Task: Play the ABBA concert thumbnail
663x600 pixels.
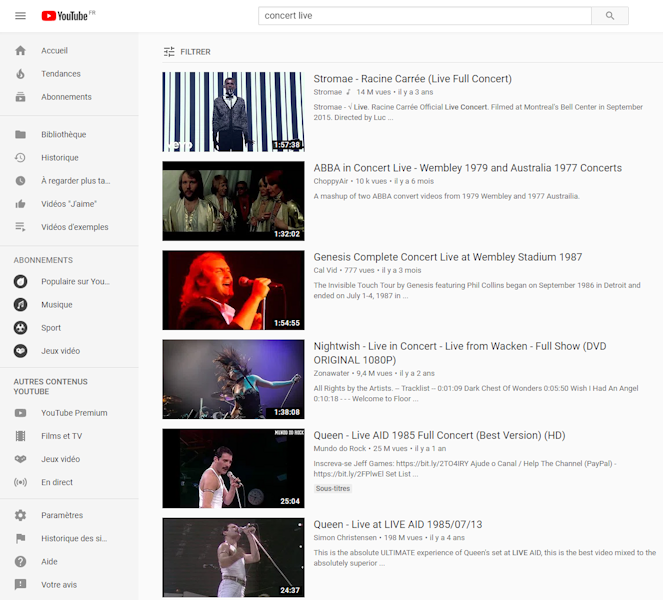Action: coord(233,201)
